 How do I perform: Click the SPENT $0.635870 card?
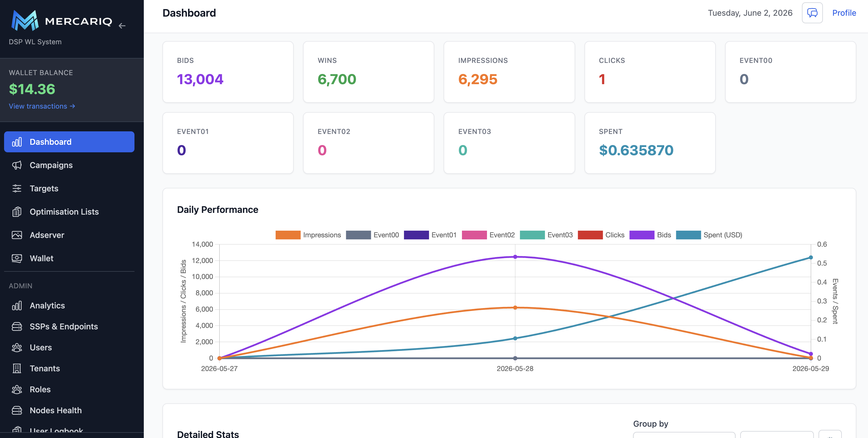pyautogui.click(x=650, y=143)
